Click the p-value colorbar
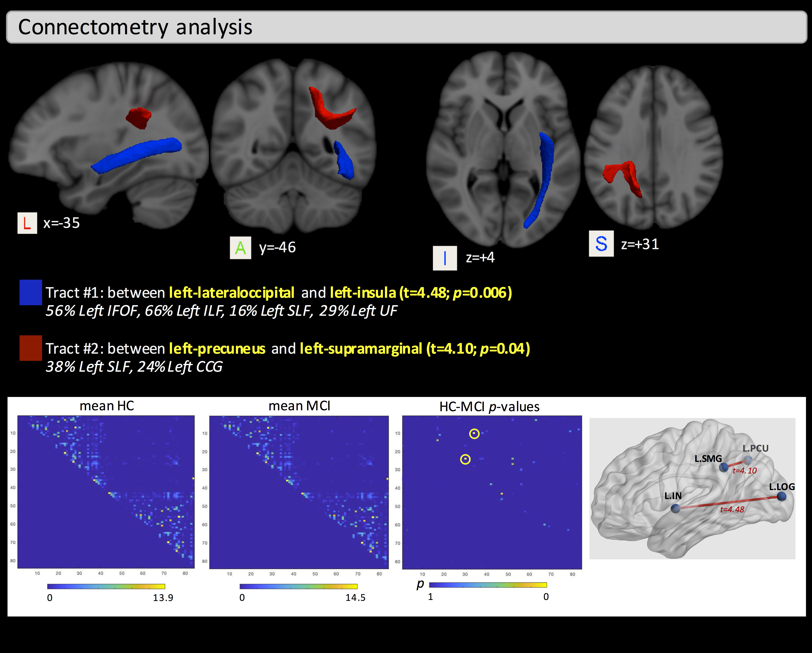This screenshot has height=653, width=812. [488, 585]
